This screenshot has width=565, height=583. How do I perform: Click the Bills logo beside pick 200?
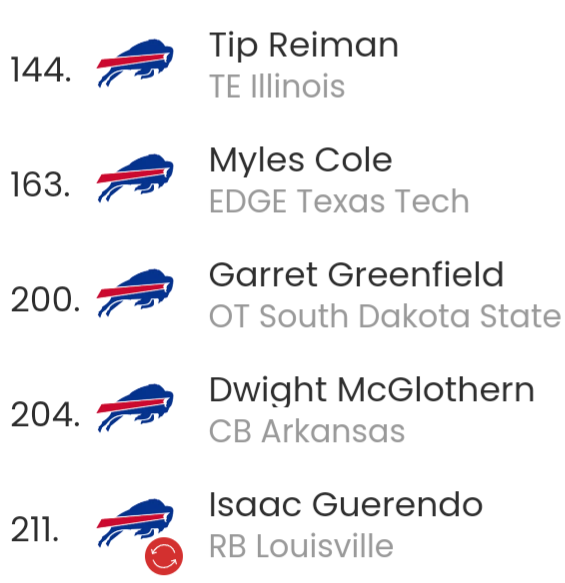coord(135,293)
